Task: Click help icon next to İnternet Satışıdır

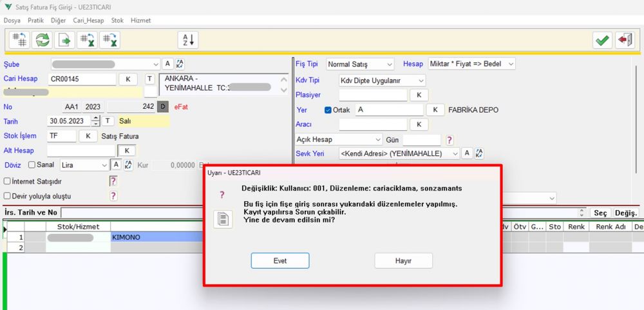Action: point(113,181)
